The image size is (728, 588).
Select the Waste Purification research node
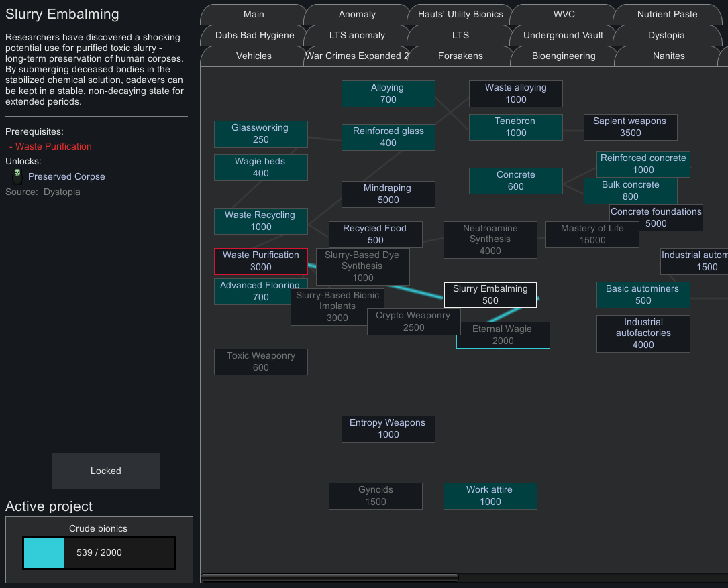tap(260, 261)
